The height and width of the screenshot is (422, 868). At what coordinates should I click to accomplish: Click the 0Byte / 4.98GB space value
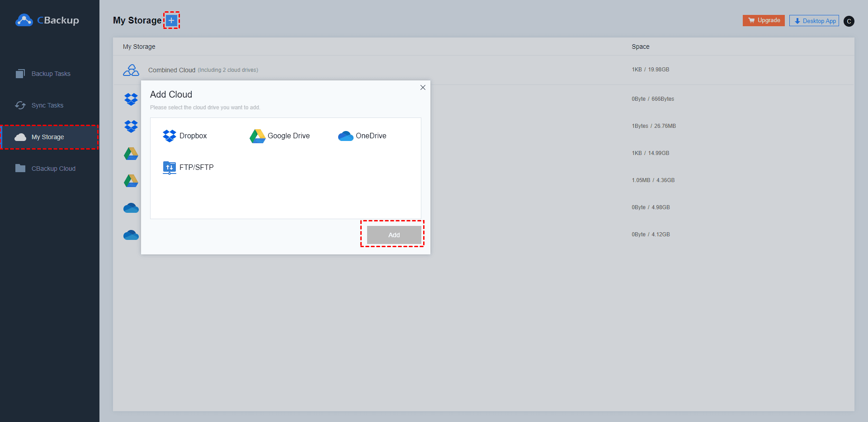click(651, 207)
